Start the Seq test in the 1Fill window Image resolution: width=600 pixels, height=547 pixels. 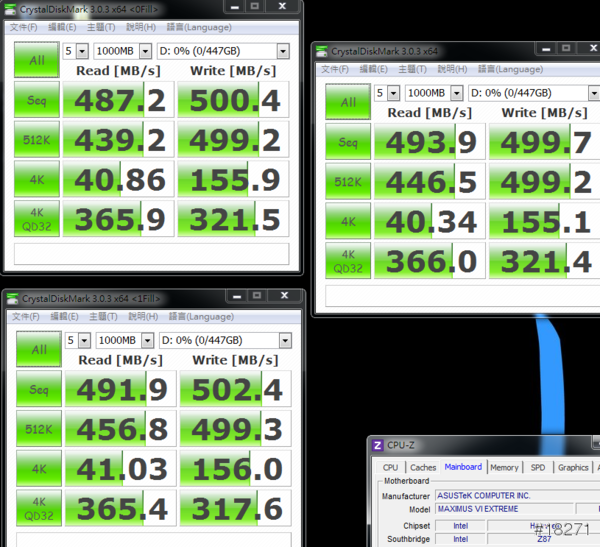(x=39, y=389)
